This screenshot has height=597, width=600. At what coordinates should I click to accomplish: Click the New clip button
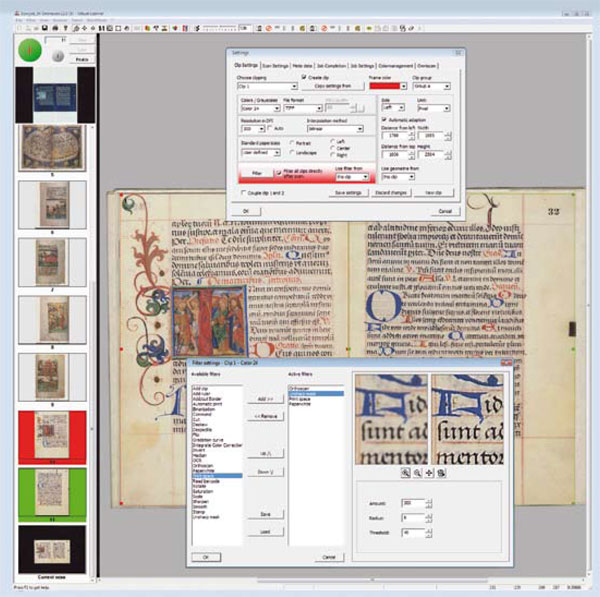tap(434, 193)
